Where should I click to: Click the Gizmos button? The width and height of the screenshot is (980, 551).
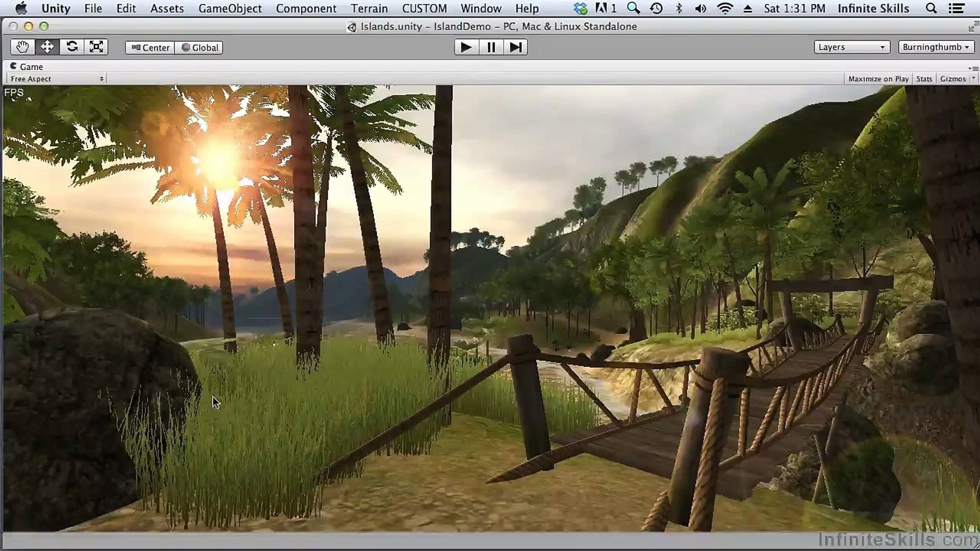point(952,79)
